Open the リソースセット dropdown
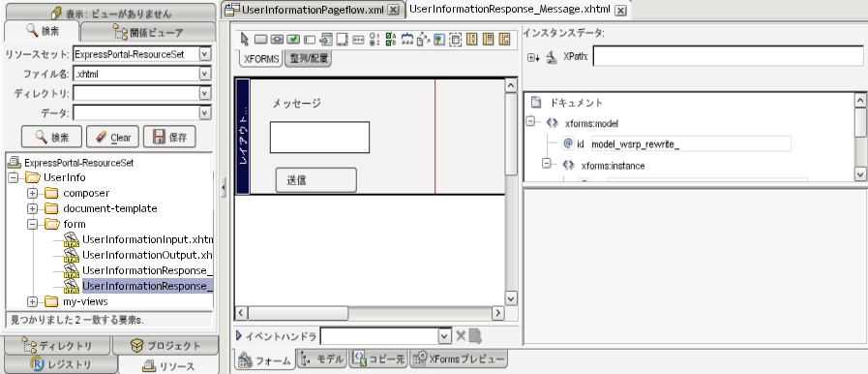The width and height of the screenshot is (868, 374). coord(205,54)
